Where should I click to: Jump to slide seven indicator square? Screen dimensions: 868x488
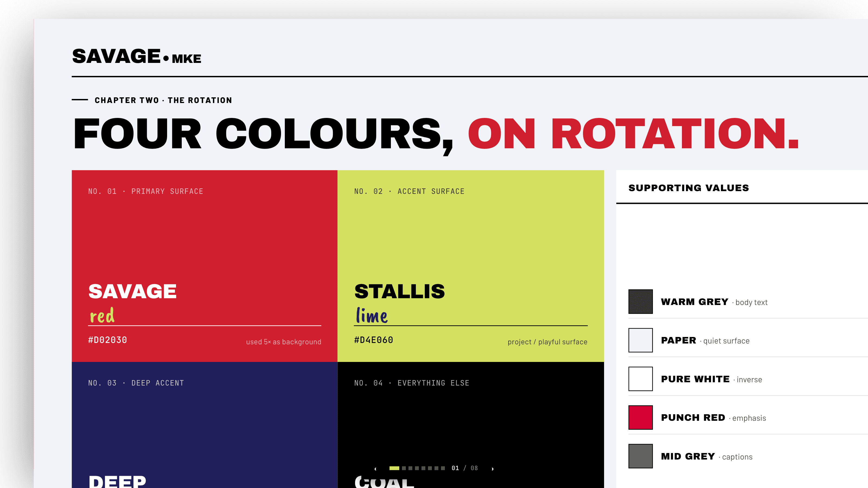(437, 468)
